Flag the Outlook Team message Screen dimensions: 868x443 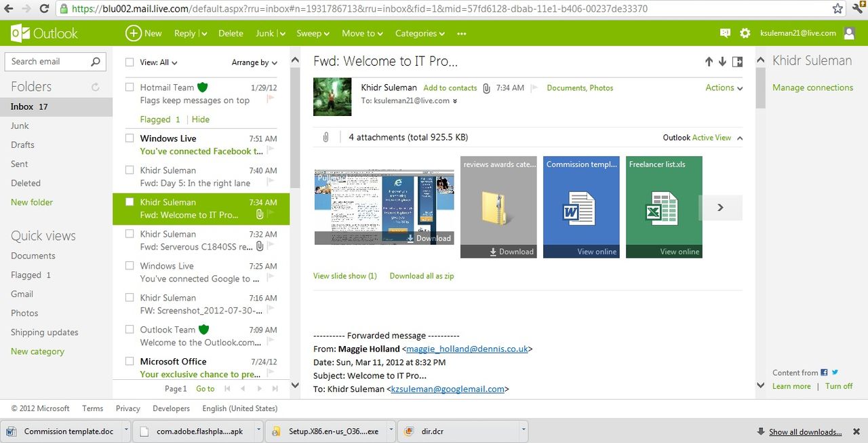[271, 342]
